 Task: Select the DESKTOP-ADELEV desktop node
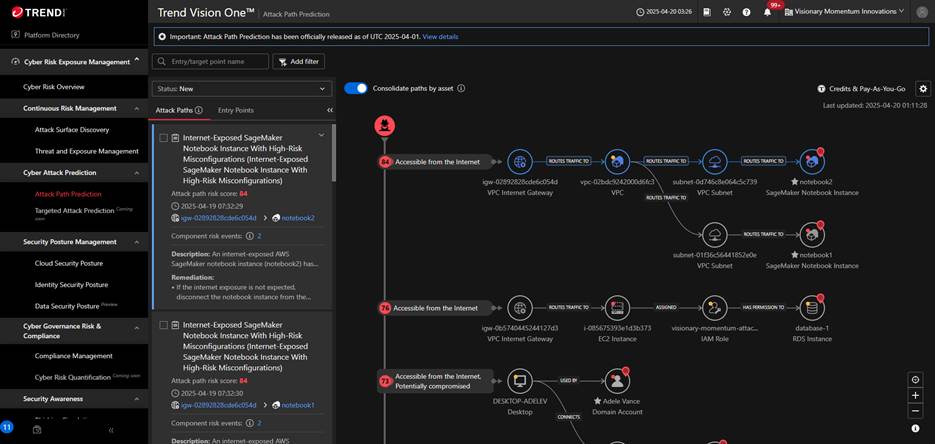click(520, 381)
